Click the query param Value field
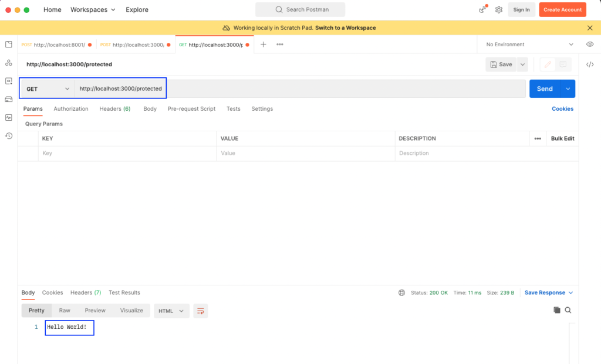Viewport: 601px width, 364px height. [x=305, y=153]
